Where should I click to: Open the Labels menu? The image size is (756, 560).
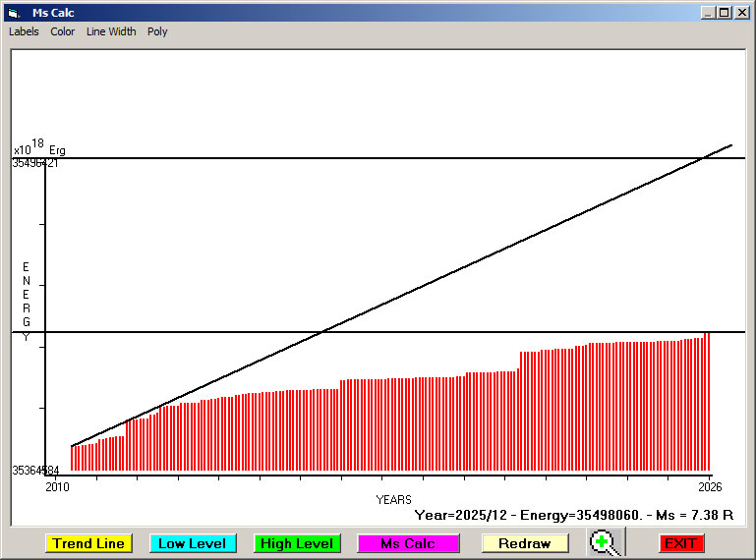pyautogui.click(x=24, y=31)
